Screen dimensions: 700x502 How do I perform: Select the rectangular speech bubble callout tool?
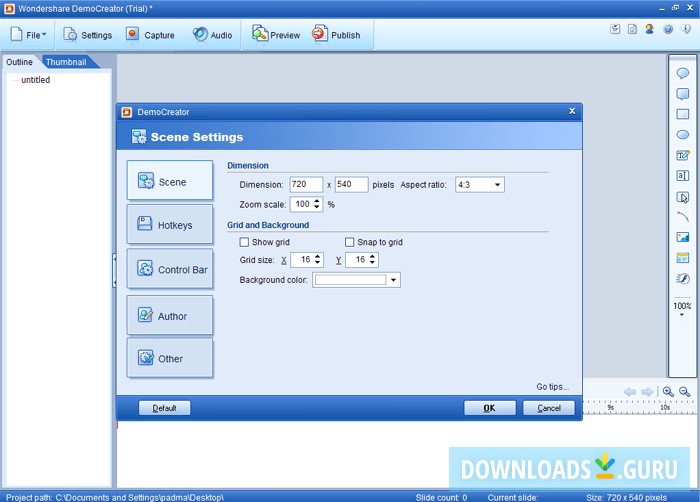[x=682, y=93]
